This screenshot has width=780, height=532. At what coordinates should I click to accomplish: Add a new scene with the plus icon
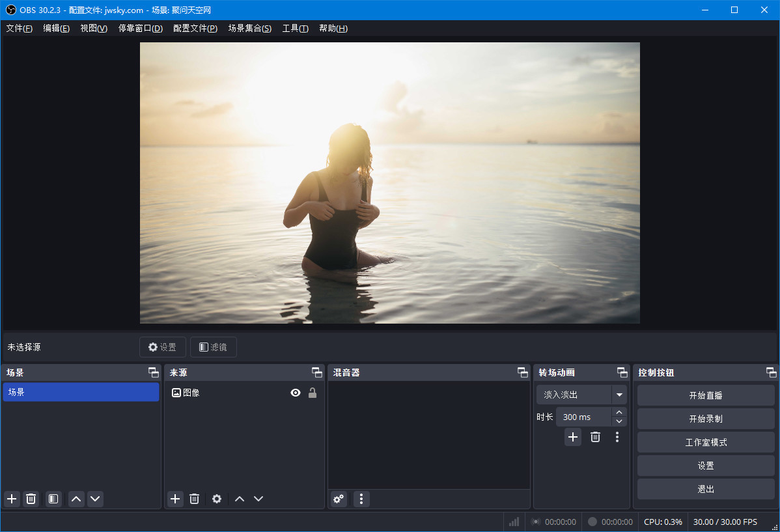[x=11, y=499]
